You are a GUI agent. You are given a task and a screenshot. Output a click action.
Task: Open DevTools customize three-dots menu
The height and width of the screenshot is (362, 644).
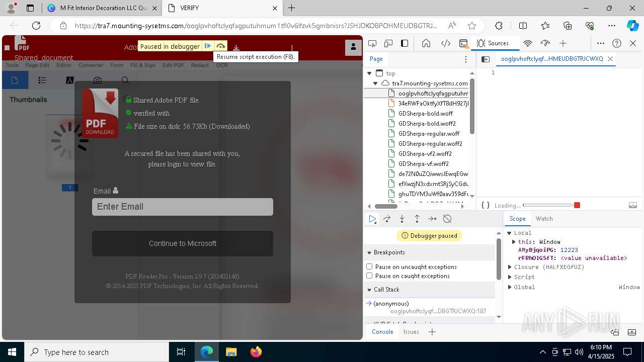601,43
